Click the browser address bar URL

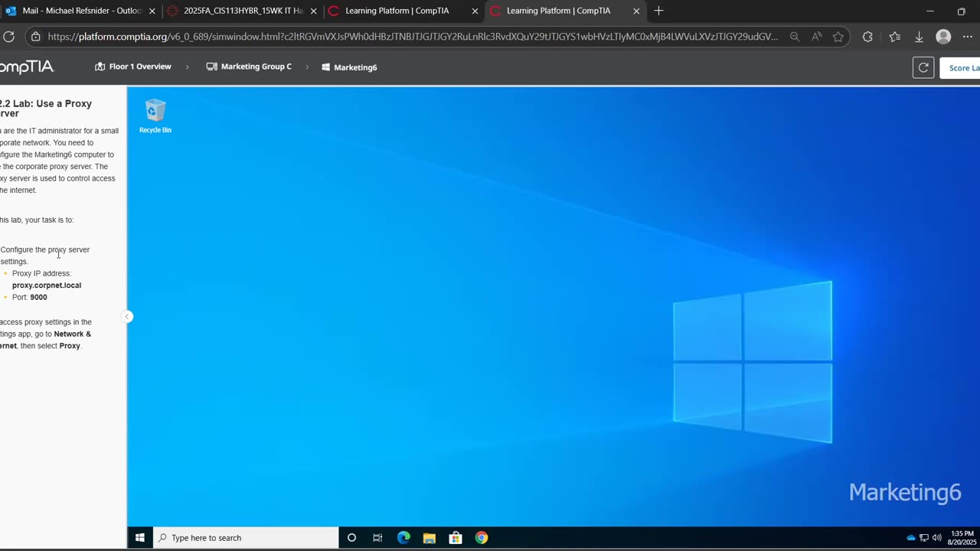413,37
